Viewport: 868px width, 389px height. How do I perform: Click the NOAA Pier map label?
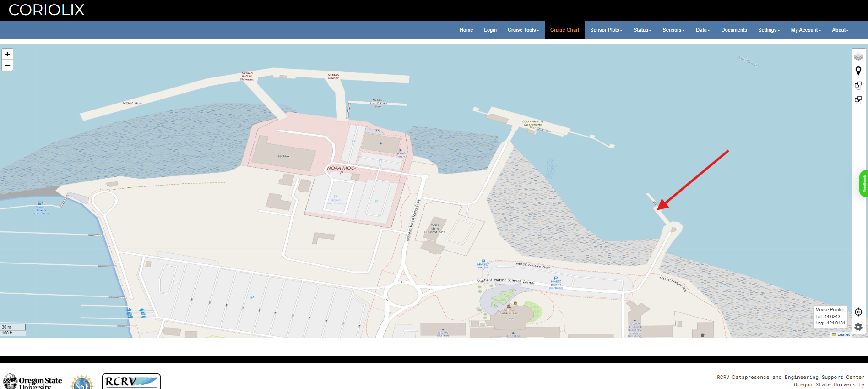pyautogui.click(x=132, y=103)
